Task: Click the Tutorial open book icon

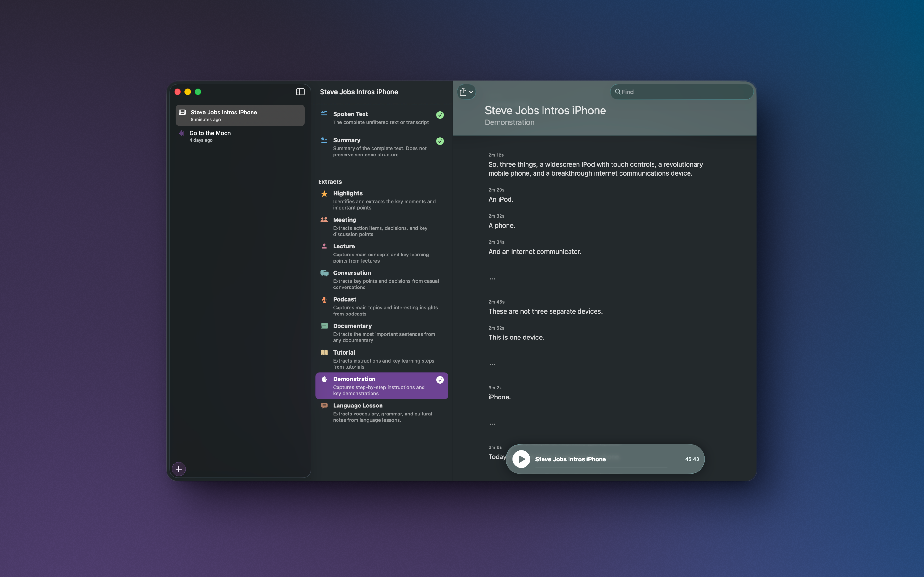Action: pyautogui.click(x=324, y=352)
